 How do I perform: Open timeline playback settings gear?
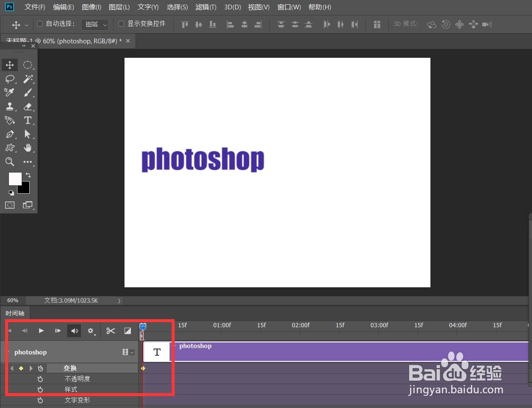coord(91,331)
